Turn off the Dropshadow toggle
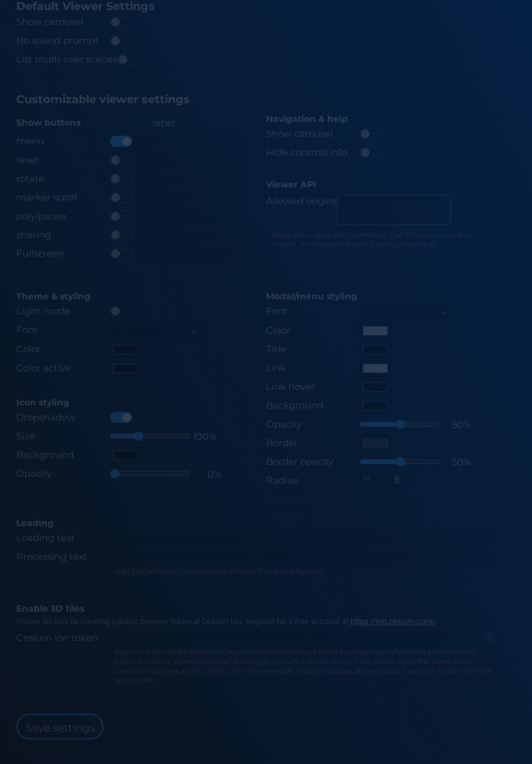532x764 pixels. pyautogui.click(x=121, y=417)
